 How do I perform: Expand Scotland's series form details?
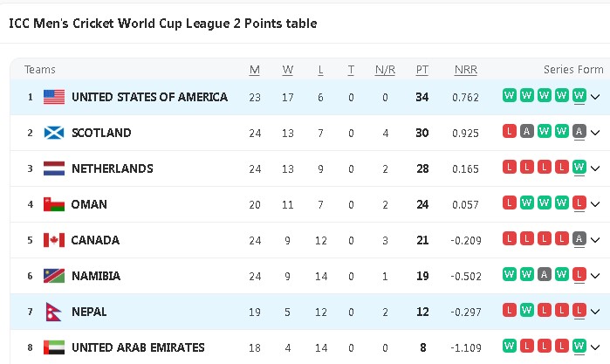point(595,134)
